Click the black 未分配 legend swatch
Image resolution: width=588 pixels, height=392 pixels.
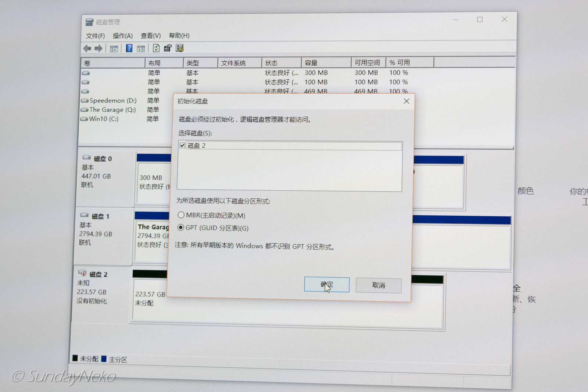pos(75,358)
